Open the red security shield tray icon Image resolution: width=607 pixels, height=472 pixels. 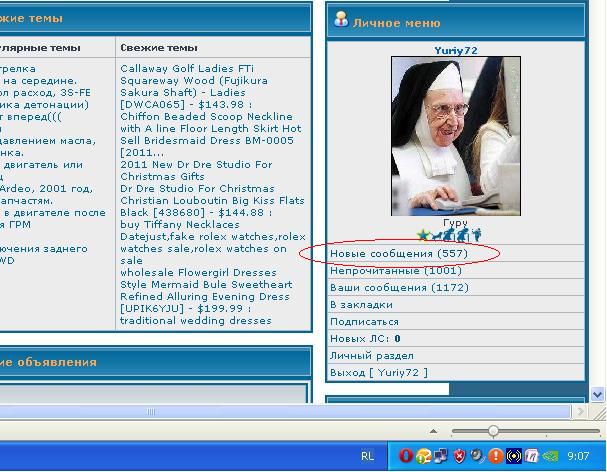click(x=460, y=456)
